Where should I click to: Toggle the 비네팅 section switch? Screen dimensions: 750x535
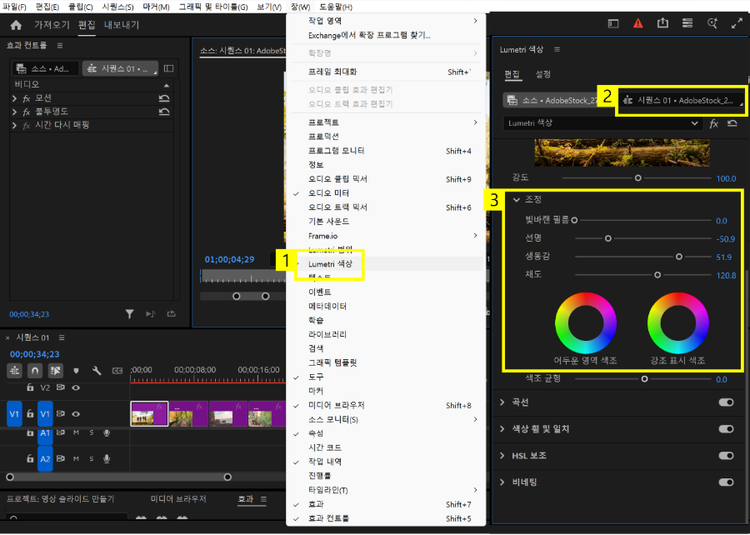726,482
